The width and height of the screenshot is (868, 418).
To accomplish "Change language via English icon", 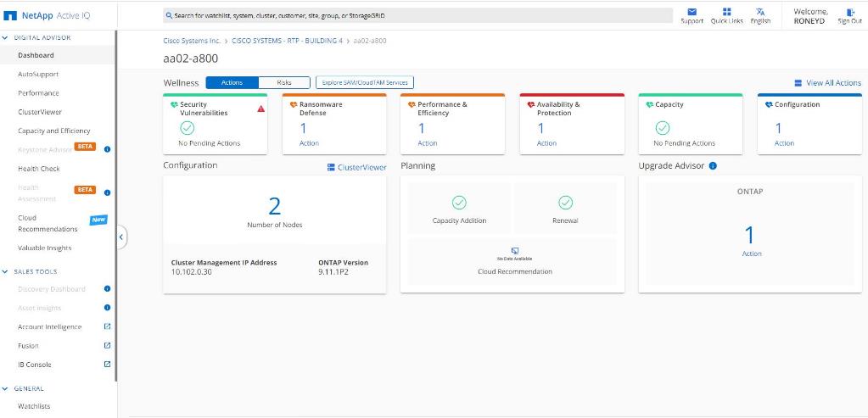I will coord(760,12).
